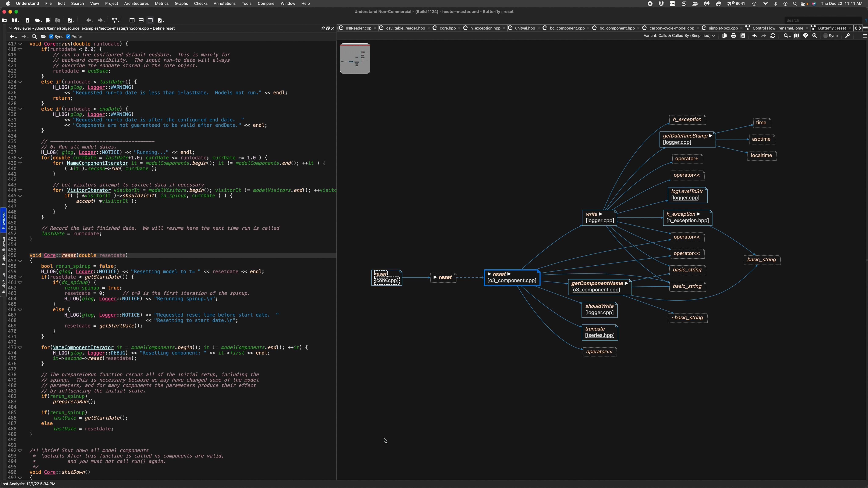
Task: Uncheck the Prefer checkbox
Action: coord(68,36)
